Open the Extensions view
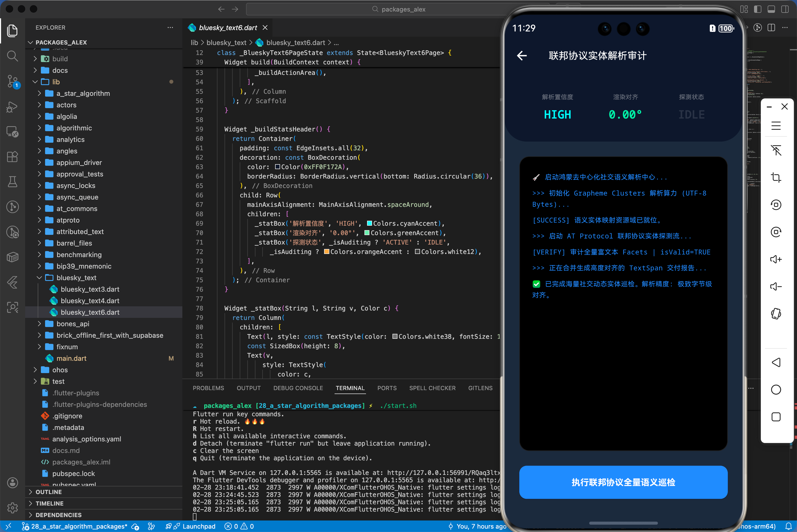This screenshot has height=532, width=797. 13,157
